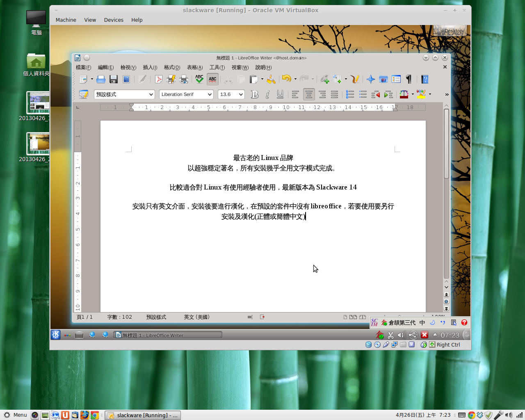Open VirtualBox Devices menu
Image resolution: width=525 pixels, height=420 pixels.
pos(114,20)
